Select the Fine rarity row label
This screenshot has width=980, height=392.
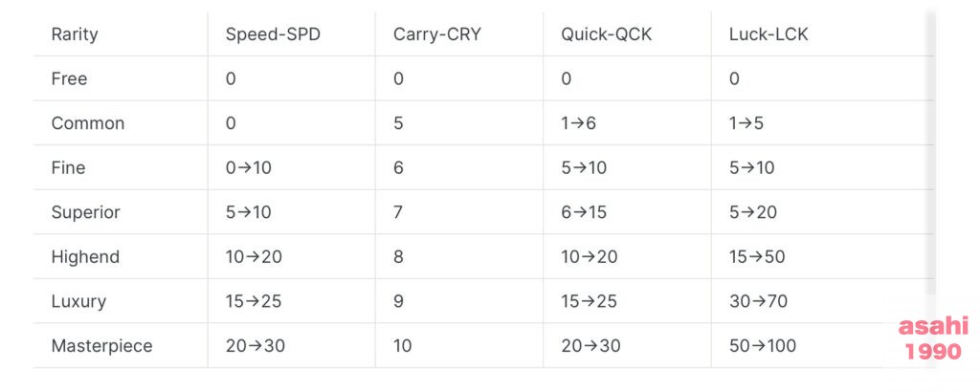click(x=68, y=167)
